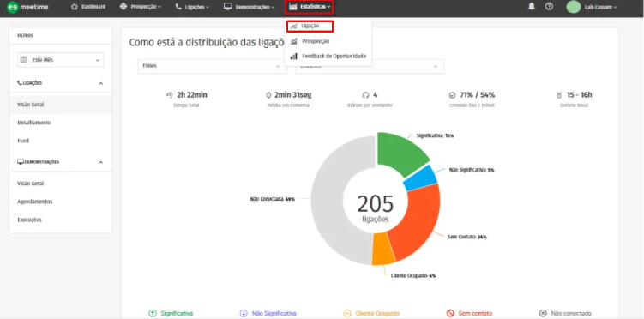The width and height of the screenshot is (644, 319).
Task: Open the Dashboard home icon
Action: (75, 7)
